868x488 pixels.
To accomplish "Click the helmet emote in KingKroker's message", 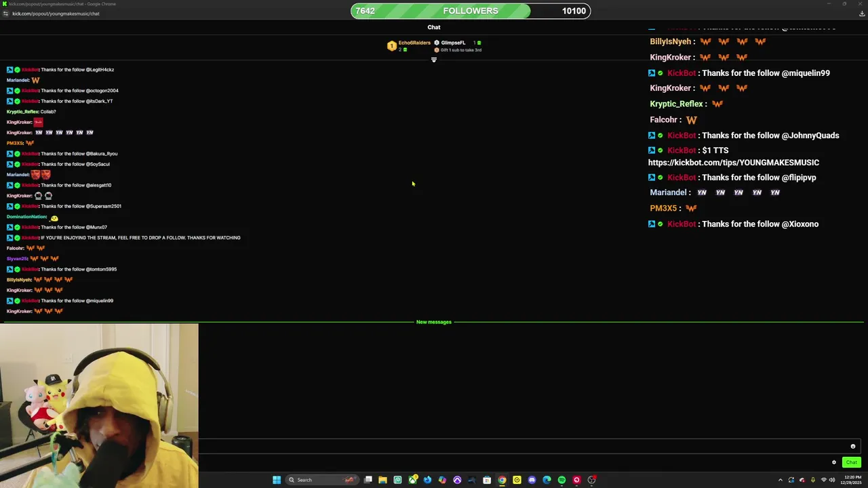I will click(38, 196).
